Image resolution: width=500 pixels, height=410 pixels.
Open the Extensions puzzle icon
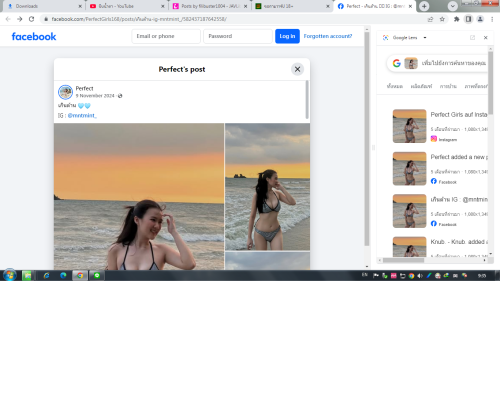point(457,19)
